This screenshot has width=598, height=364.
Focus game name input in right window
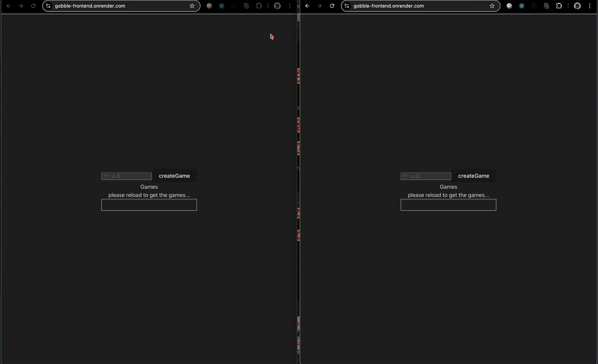coord(426,176)
